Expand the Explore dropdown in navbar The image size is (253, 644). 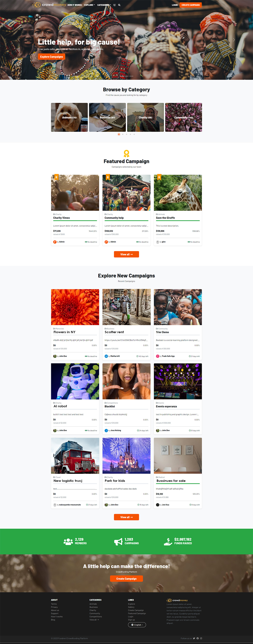click(x=90, y=5)
